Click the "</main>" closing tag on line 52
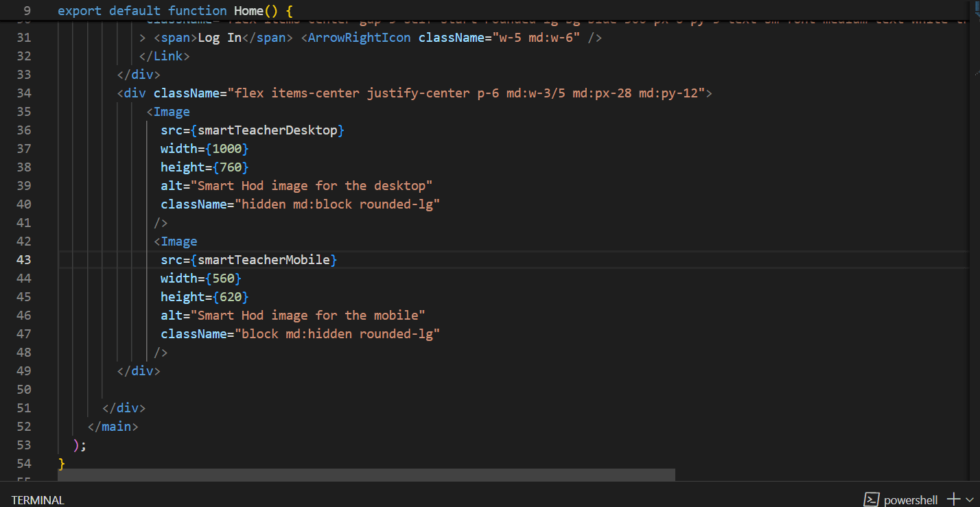980x507 pixels. pos(113,427)
